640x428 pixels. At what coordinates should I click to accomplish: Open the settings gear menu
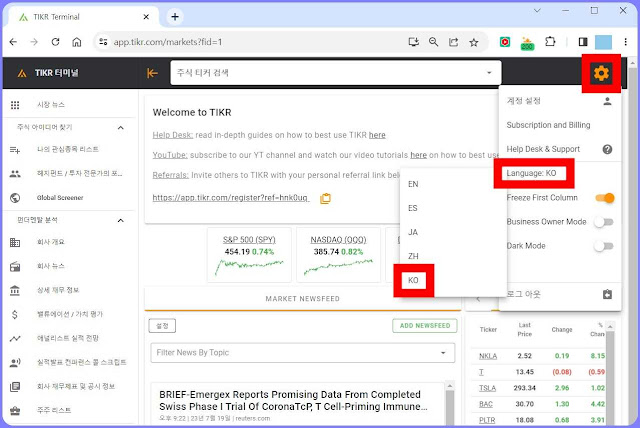tap(601, 73)
